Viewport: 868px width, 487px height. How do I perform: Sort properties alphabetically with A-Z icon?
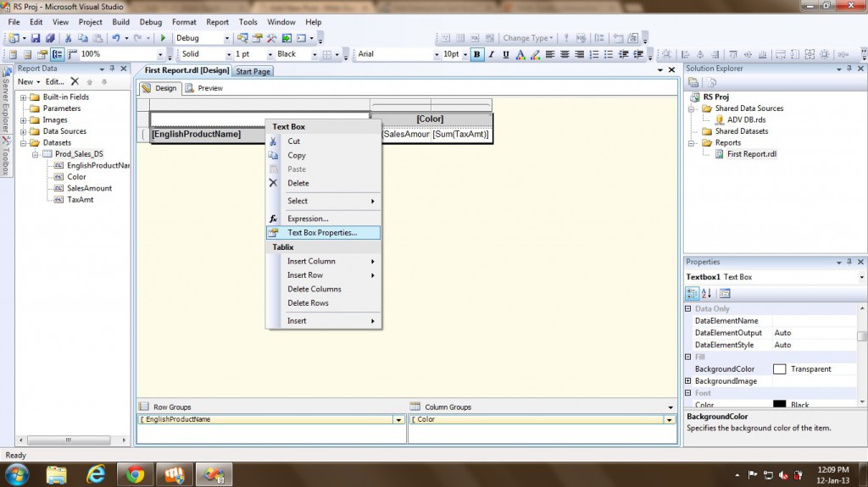pyautogui.click(x=708, y=293)
